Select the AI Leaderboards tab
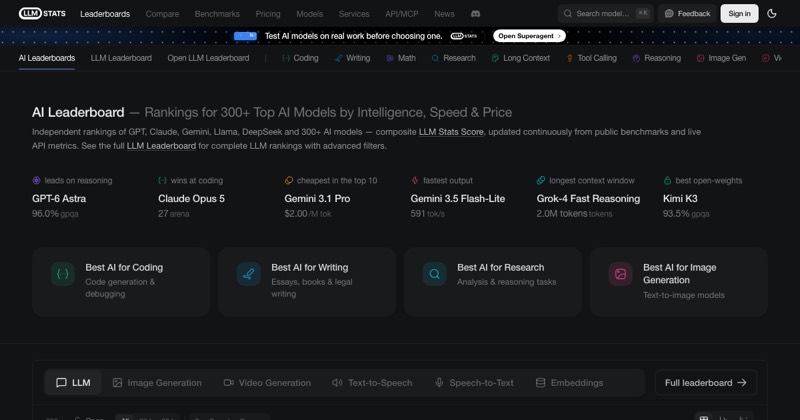 coord(47,58)
